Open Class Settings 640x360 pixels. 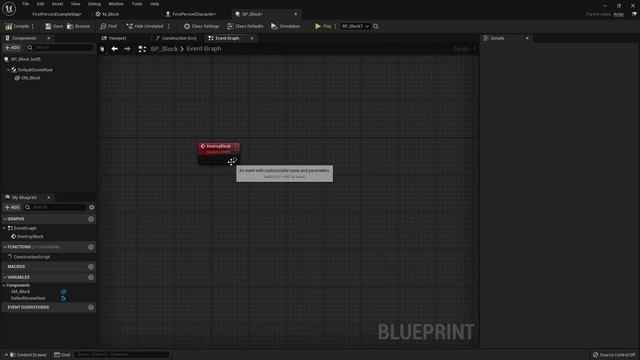[x=201, y=26]
